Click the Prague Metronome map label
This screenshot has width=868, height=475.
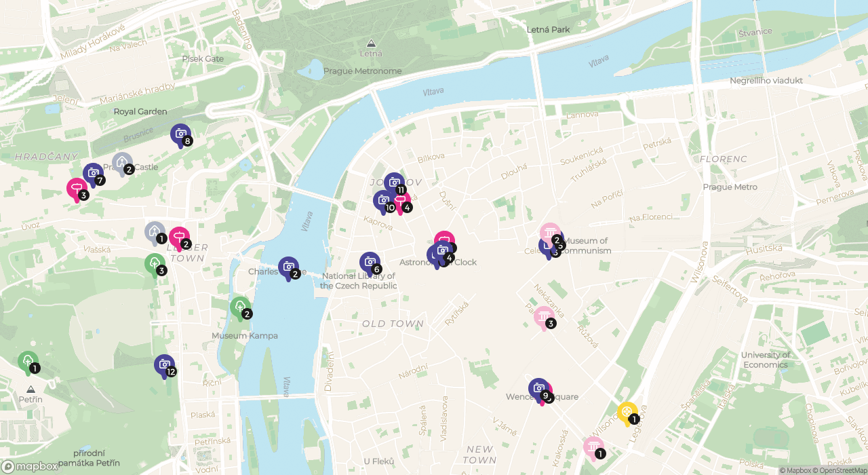[362, 71]
